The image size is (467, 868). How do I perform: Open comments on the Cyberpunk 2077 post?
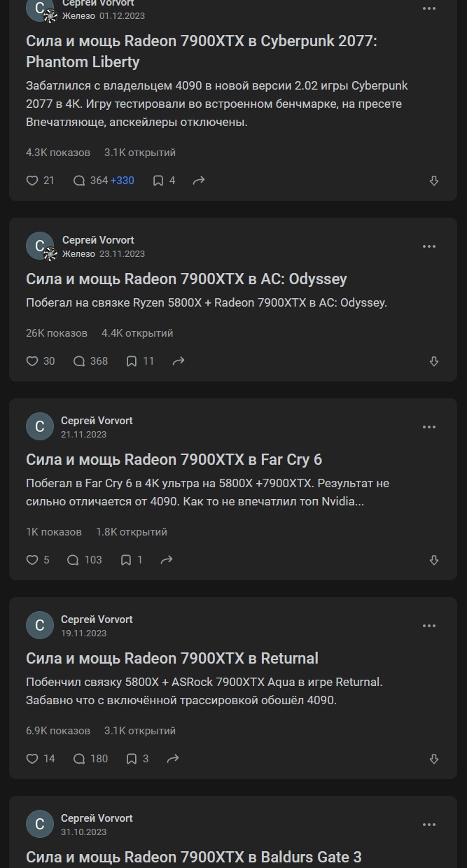[80, 181]
